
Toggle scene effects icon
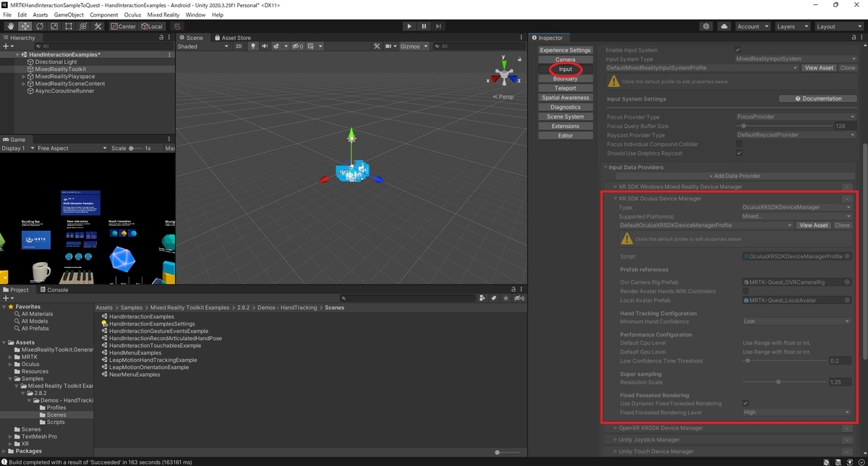pos(276,46)
